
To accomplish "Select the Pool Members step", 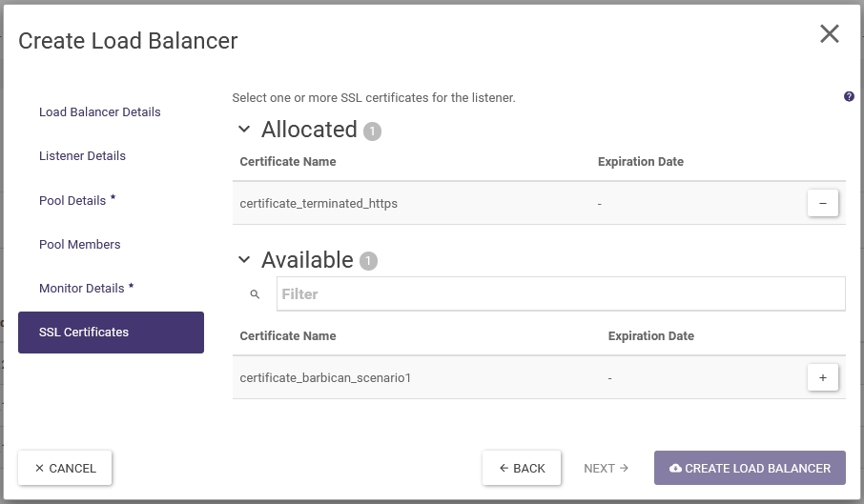I will click(80, 244).
